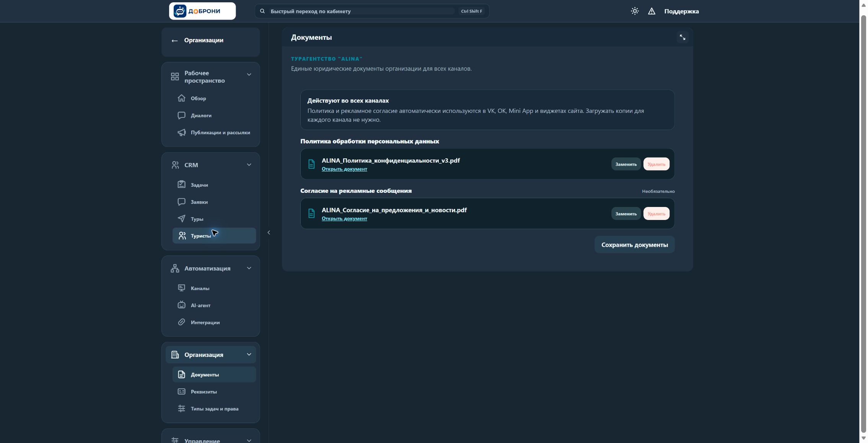Click the file icon of ALINA_Политика_конфиденциальности_v3.pdf
Image resolution: width=868 pixels, height=443 pixels.
311,164
